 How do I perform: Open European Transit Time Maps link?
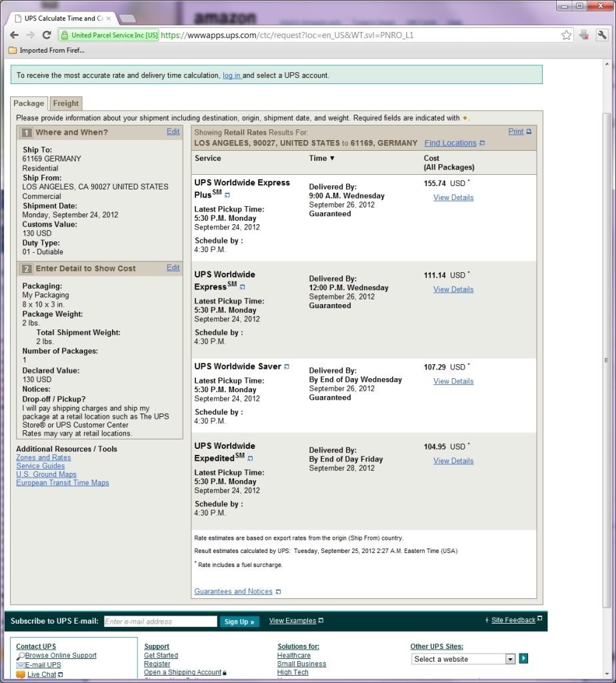[x=63, y=483]
